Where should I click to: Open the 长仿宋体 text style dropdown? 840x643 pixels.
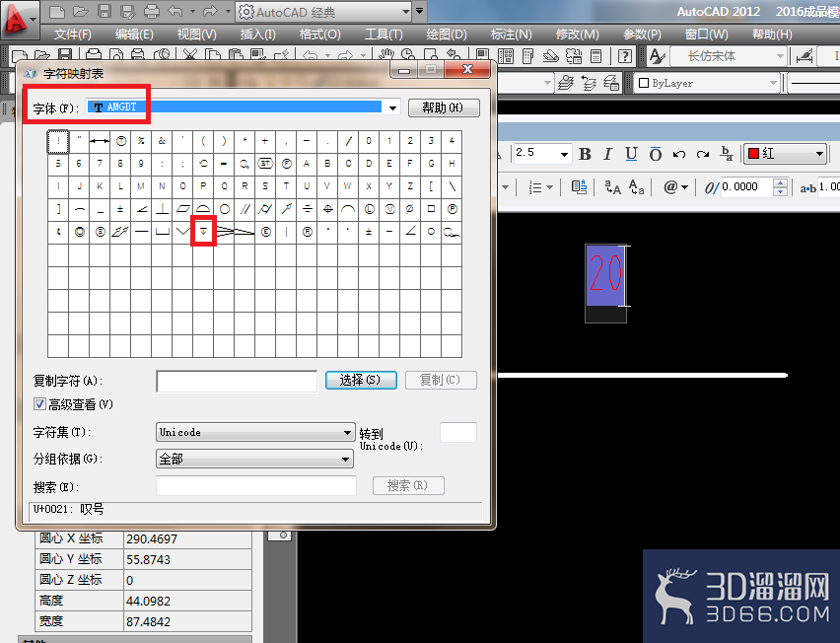click(x=780, y=56)
